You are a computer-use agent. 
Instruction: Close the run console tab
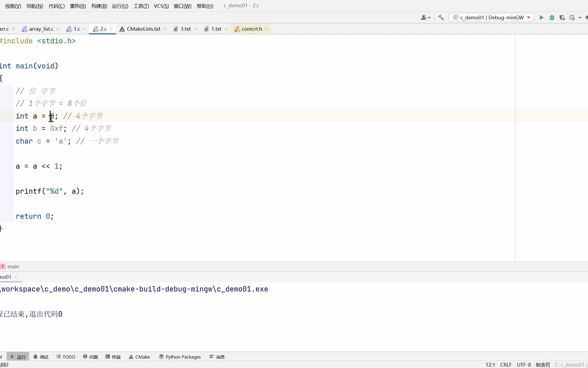pyautogui.click(x=16, y=277)
